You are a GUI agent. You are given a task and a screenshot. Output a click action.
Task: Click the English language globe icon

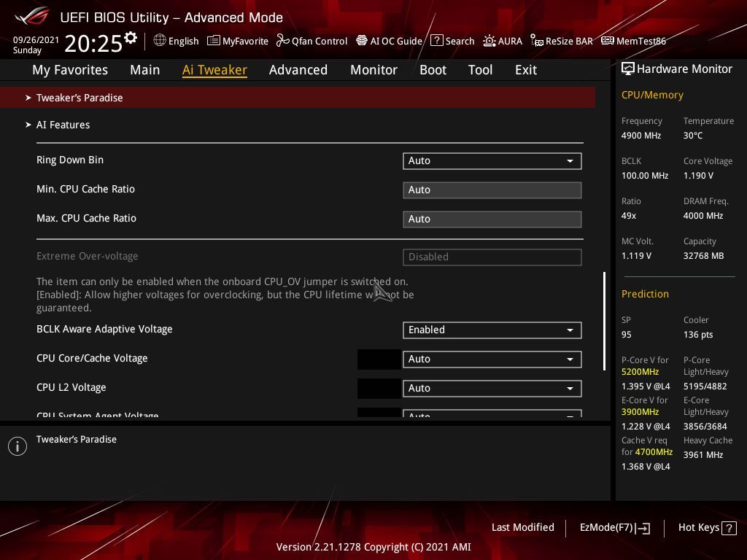click(160, 41)
